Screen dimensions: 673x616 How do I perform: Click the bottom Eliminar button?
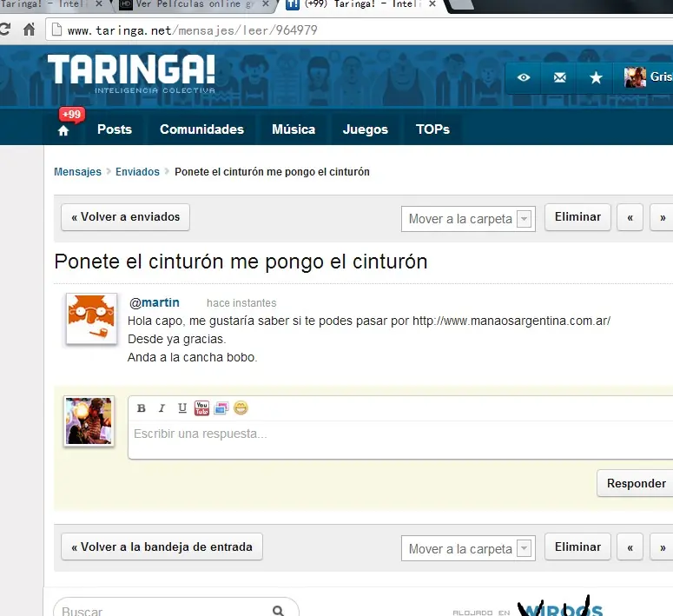tap(577, 546)
